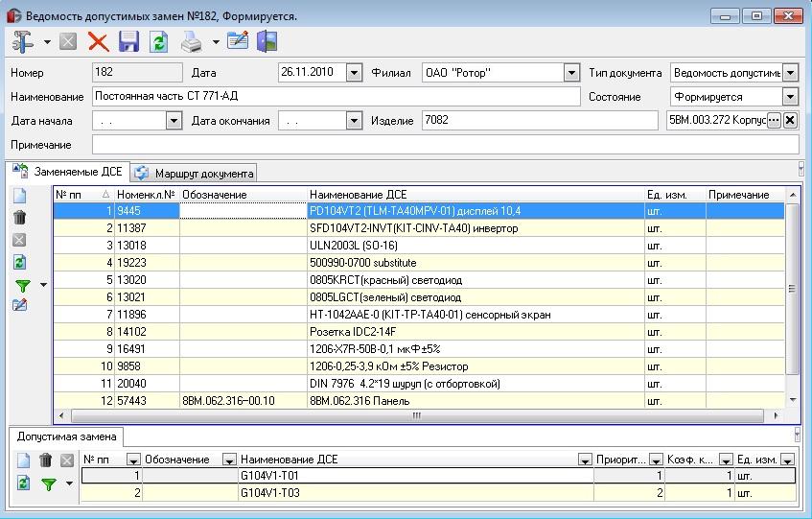Select row DIN 7976 4.2*19 шуруп
812x519 pixels.
pyautogui.click(x=419, y=384)
